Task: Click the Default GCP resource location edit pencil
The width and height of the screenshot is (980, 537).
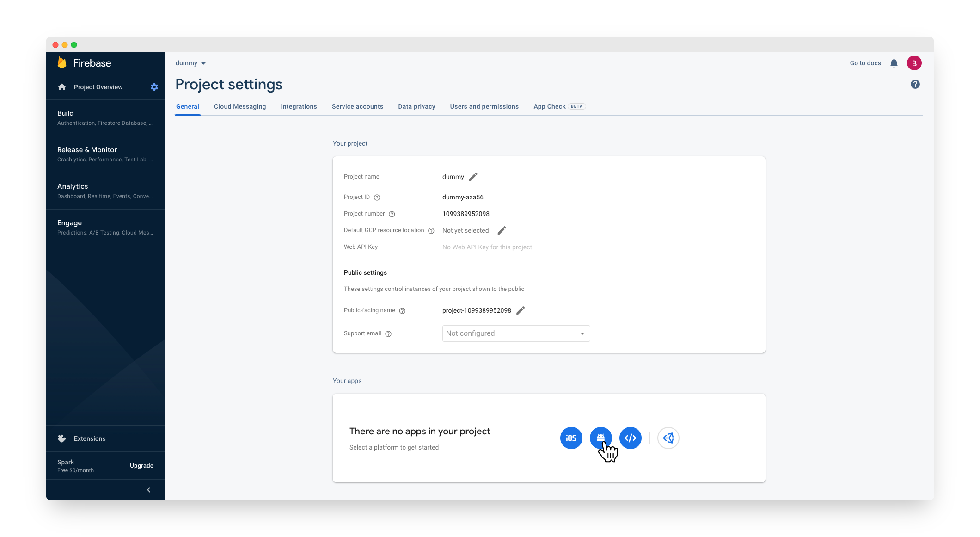Action: coord(501,230)
